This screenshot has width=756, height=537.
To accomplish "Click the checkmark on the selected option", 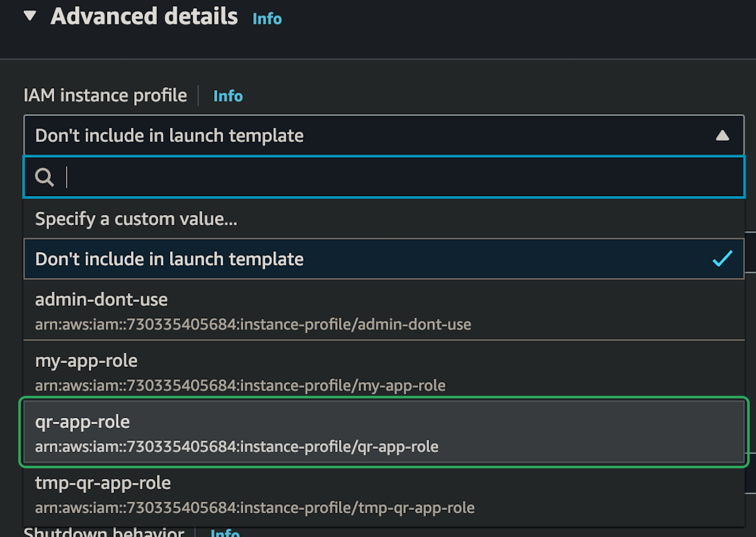I will click(x=722, y=258).
